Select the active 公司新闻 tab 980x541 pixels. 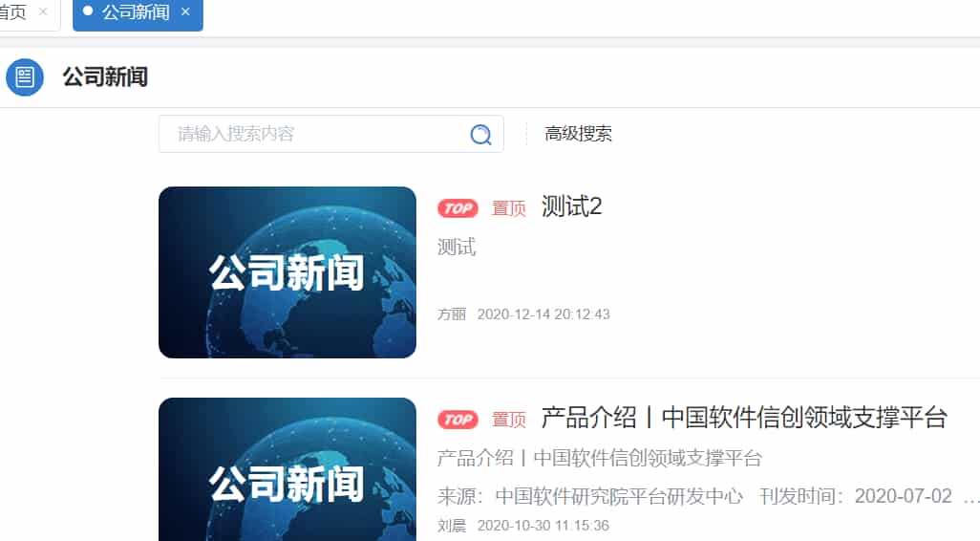[136, 11]
